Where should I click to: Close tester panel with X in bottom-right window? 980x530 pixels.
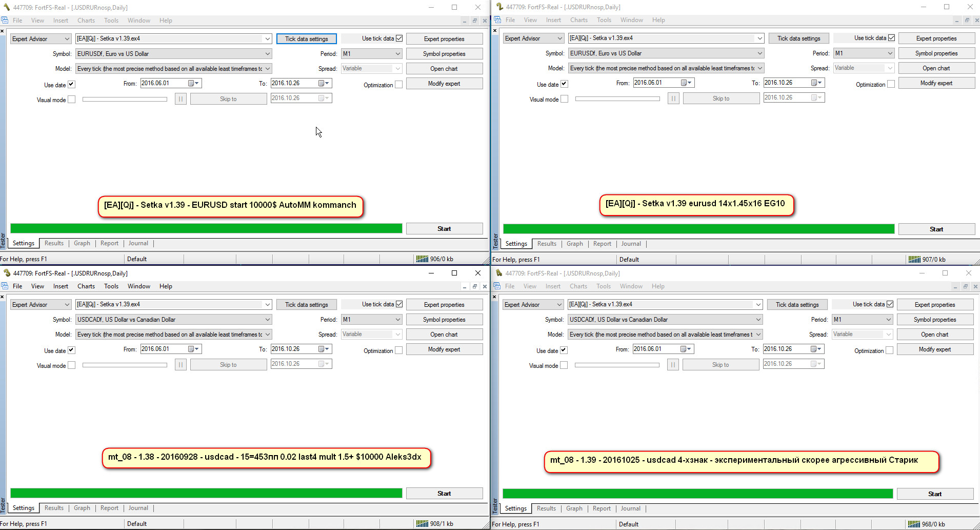tap(495, 297)
